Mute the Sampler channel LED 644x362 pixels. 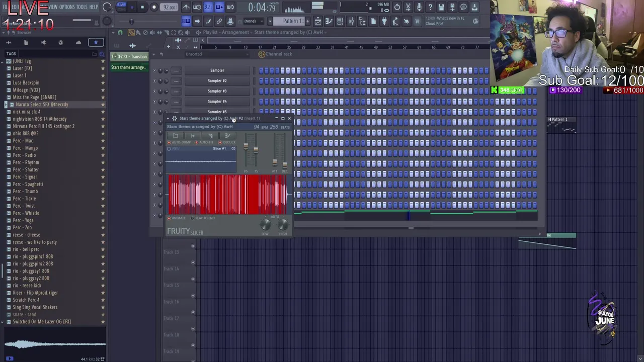click(155, 70)
